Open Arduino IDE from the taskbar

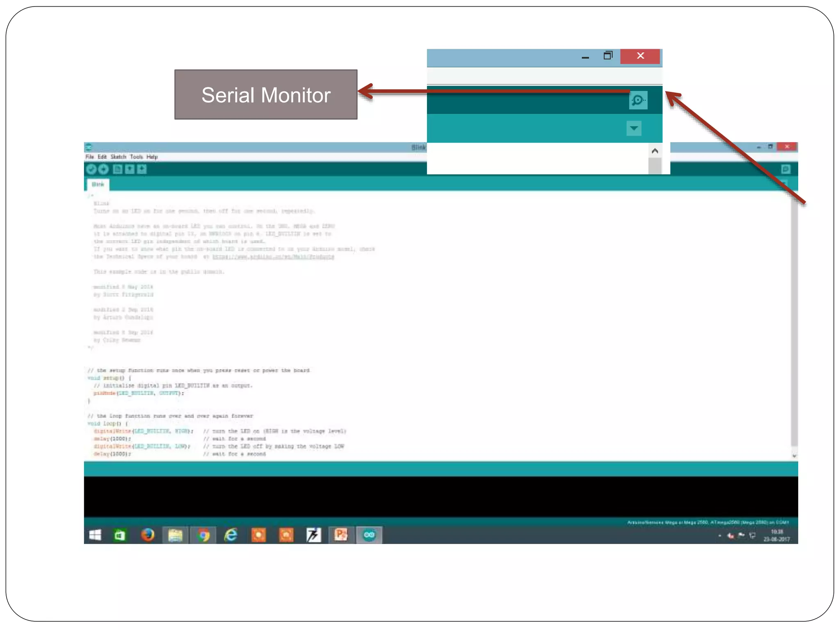(369, 535)
